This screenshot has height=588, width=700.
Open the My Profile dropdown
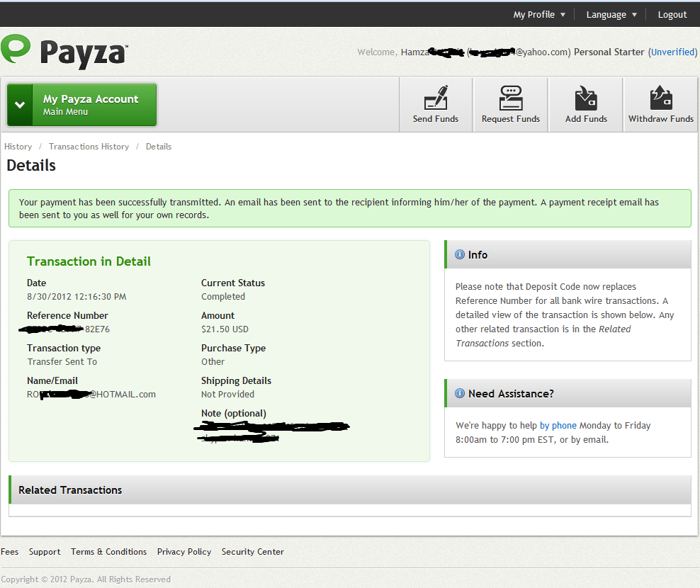539,14
